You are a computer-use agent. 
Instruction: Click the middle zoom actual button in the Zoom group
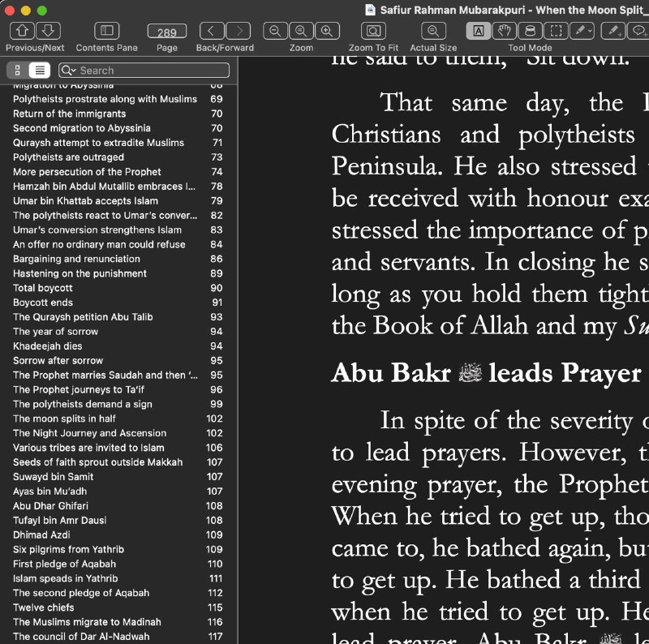click(301, 31)
